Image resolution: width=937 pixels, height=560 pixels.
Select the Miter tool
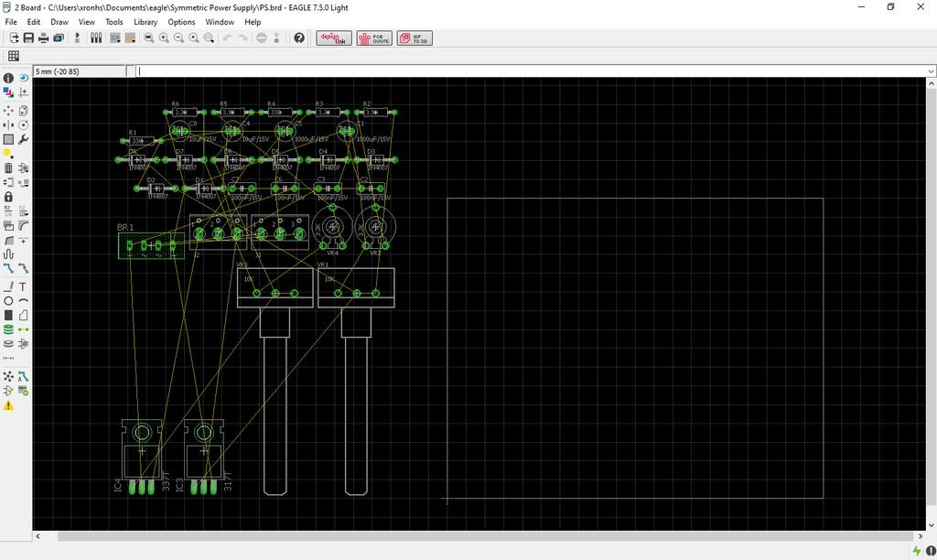(23, 225)
